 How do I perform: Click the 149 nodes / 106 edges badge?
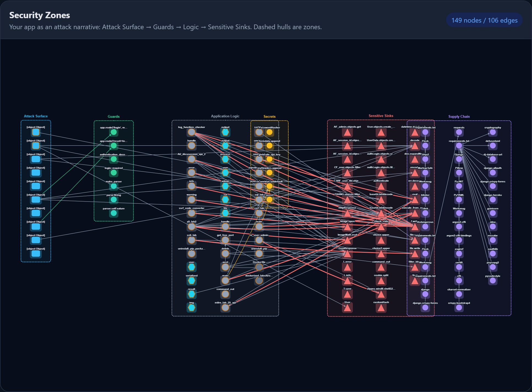484,20
